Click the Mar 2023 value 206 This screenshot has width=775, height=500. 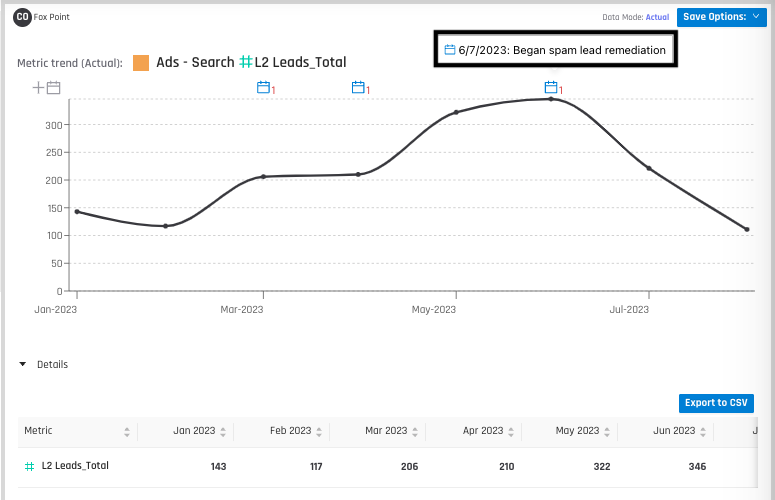409,466
